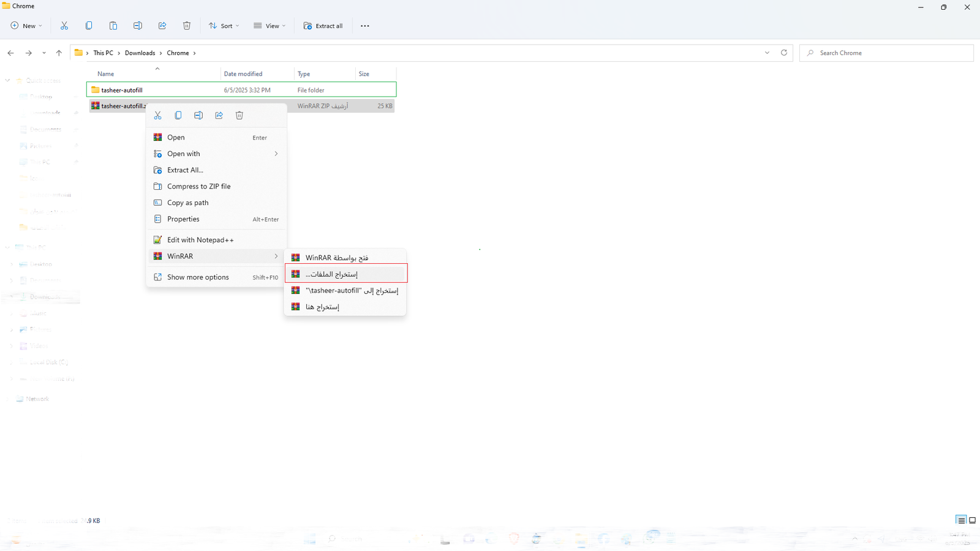Click the Cut icon in the context menu
The image size is (980, 551).
[158, 115]
